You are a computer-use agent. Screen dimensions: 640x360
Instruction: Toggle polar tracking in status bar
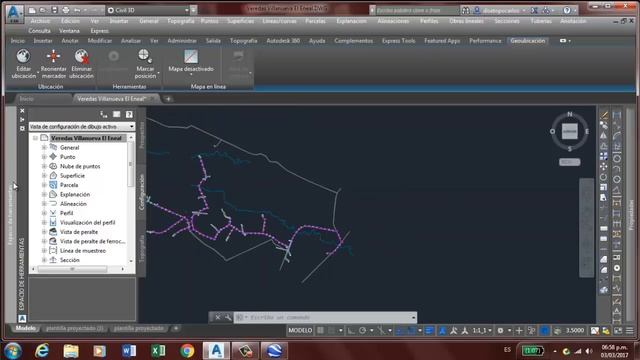point(362,331)
